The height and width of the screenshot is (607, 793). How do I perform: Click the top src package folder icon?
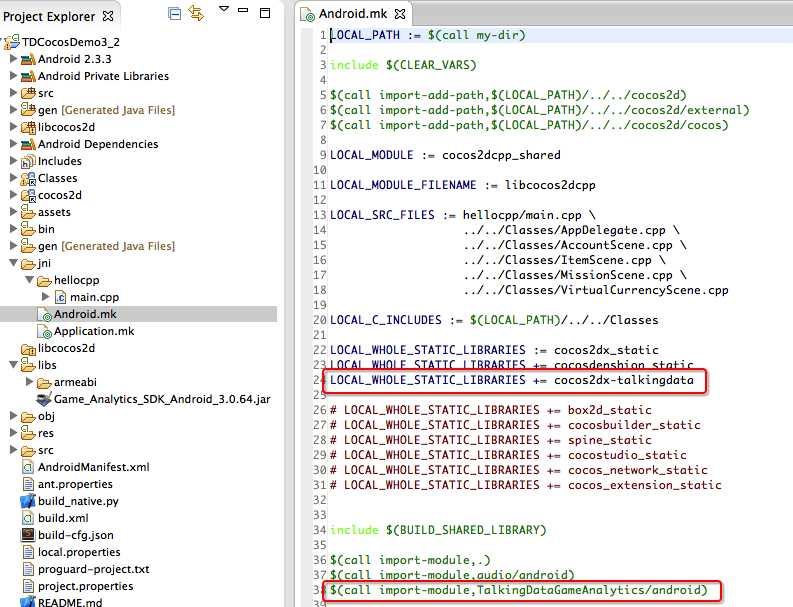pos(28,93)
